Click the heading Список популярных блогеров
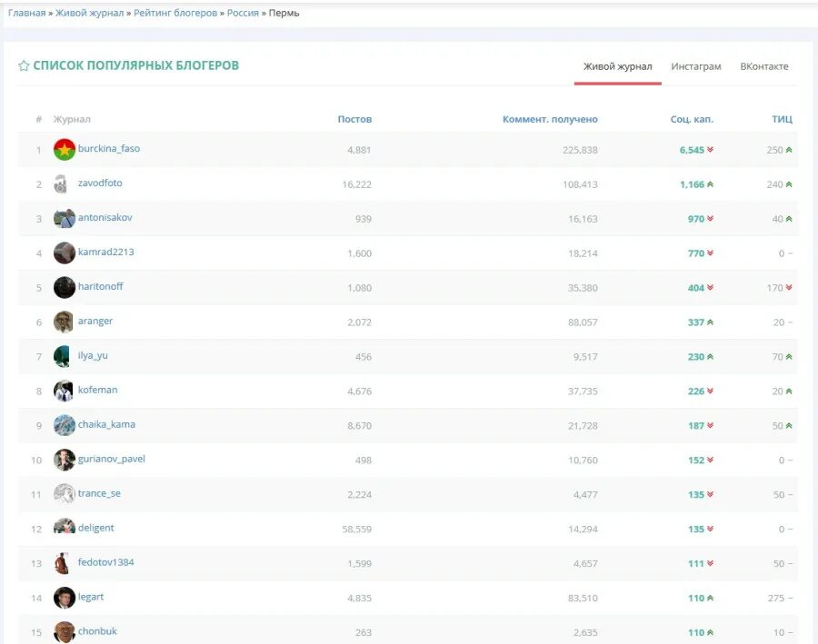This screenshot has height=644, width=818. click(x=136, y=65)
